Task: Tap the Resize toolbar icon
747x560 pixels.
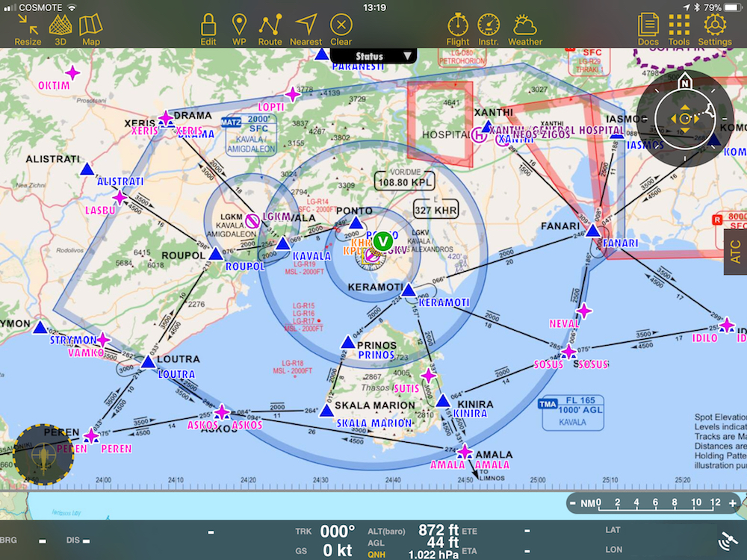Action: pos(28,30)
